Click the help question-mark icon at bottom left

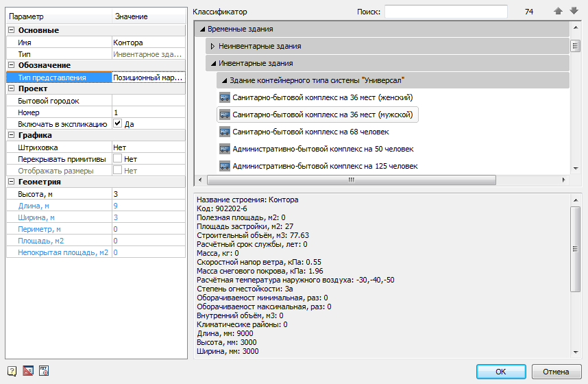[12, 371]
